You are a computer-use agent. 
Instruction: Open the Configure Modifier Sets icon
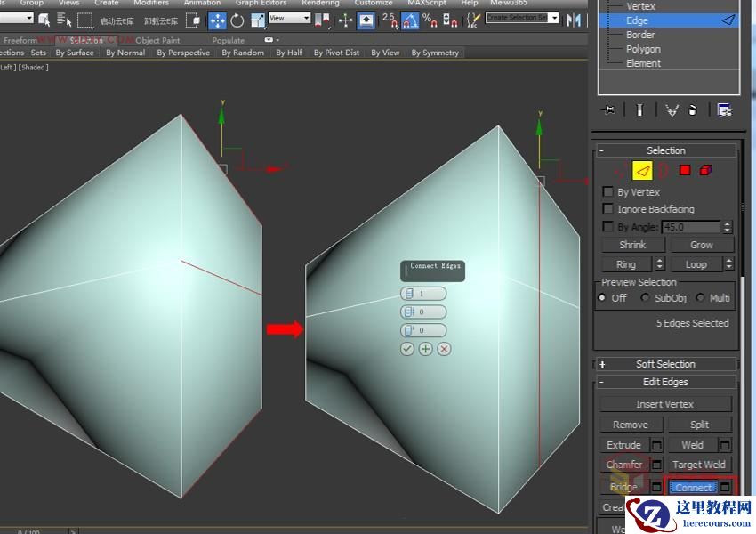coord(725,109)
